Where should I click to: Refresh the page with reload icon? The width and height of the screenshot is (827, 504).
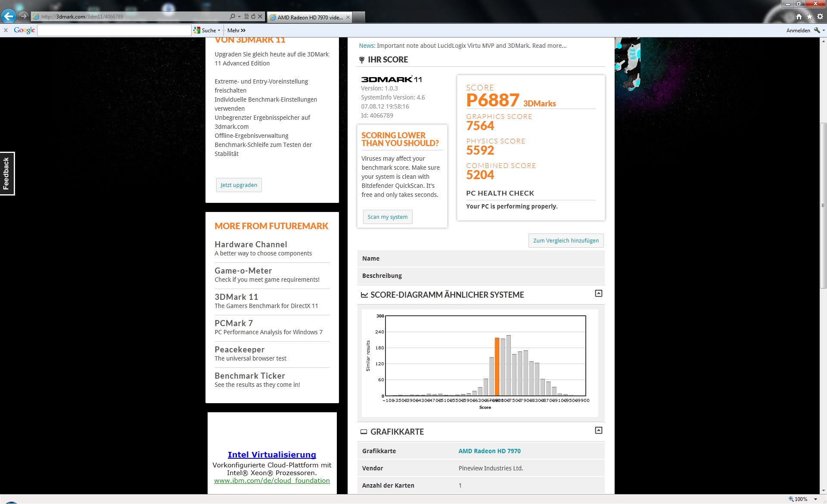point(253,17)
